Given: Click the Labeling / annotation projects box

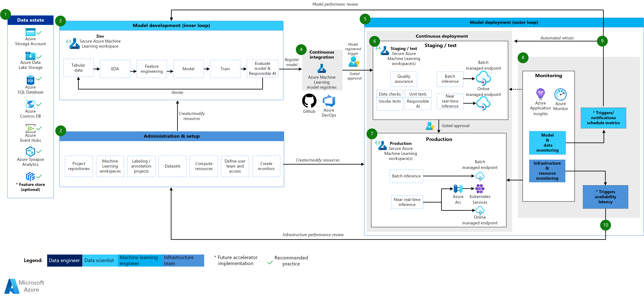Looking at the screenshot, I should 141,166.
